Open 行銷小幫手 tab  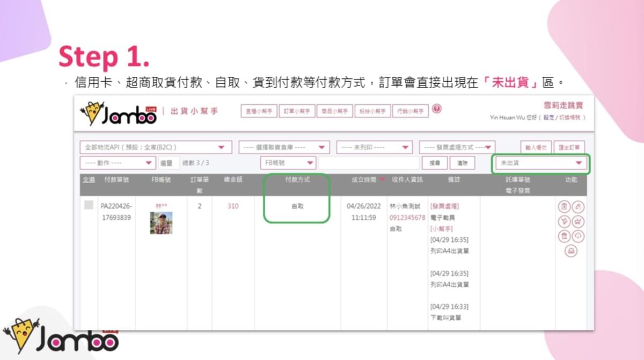pyautogui.click(x=411, y=112)
